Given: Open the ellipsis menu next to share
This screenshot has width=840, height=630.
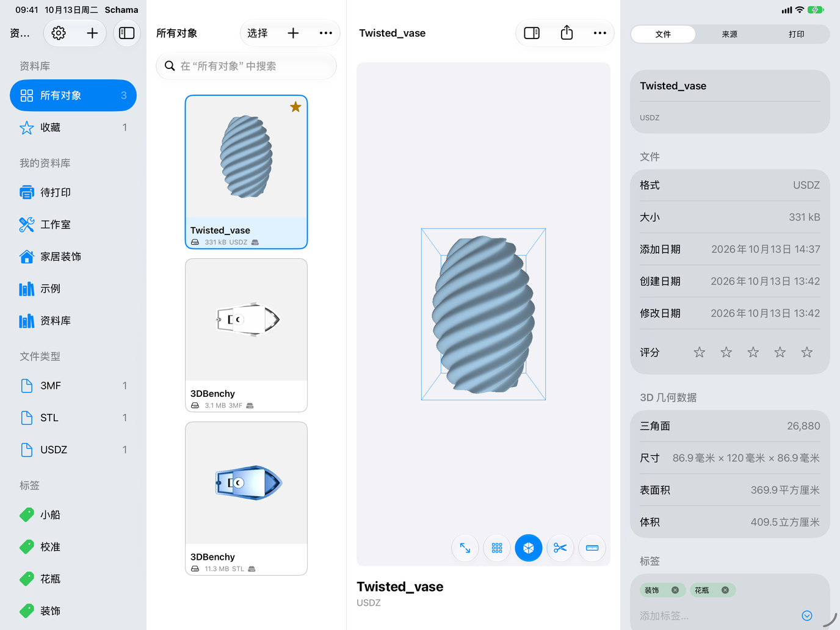Looking at the screenshot, I should (x=600, y=33).
